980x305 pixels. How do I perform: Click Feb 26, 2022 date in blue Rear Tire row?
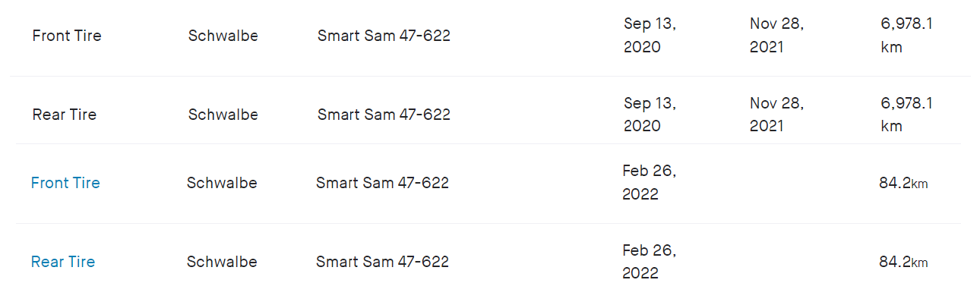[649, 262]
